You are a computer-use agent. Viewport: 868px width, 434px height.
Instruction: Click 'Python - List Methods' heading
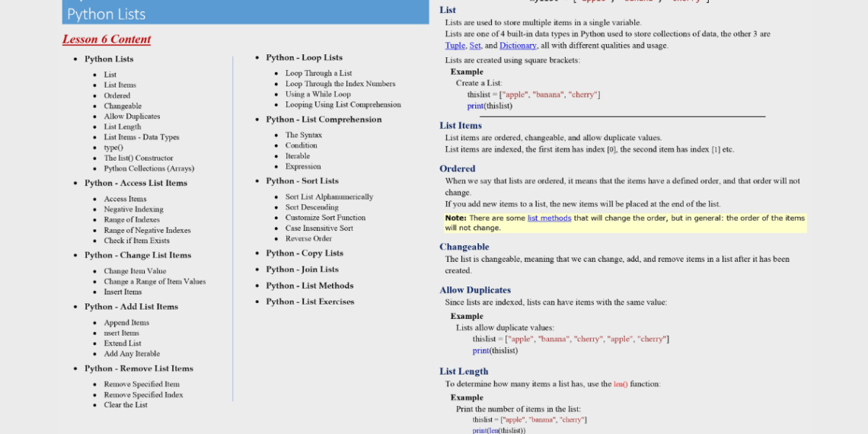tap(310, 286)
